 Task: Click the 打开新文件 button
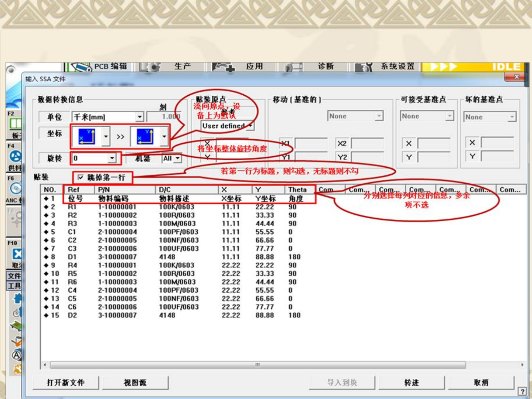[66, 383]
